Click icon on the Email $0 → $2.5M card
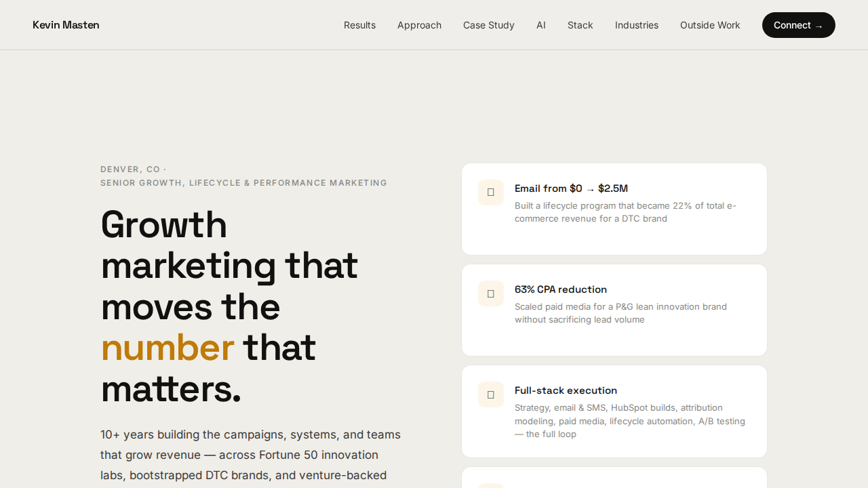 (x=491, y=192)
